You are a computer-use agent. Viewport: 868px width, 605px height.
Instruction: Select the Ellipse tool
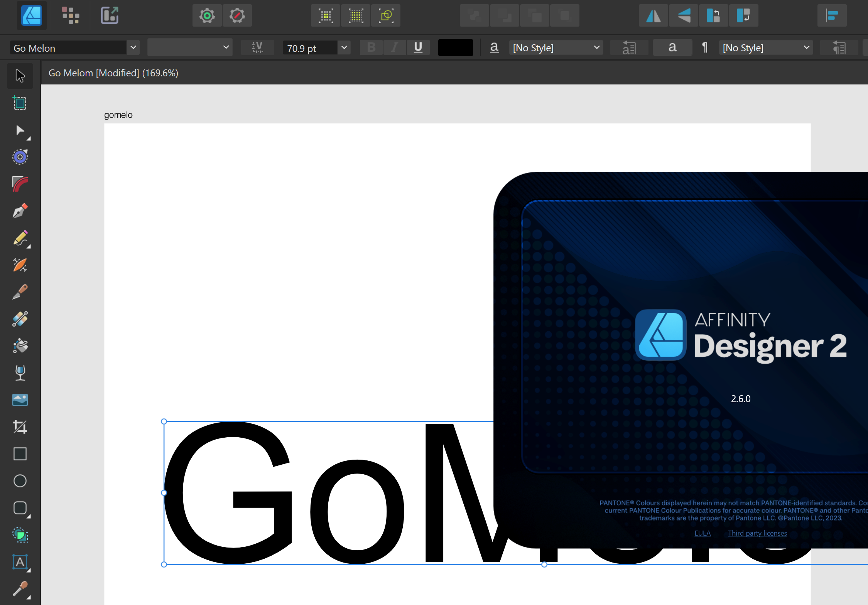(x=20, y=481)
